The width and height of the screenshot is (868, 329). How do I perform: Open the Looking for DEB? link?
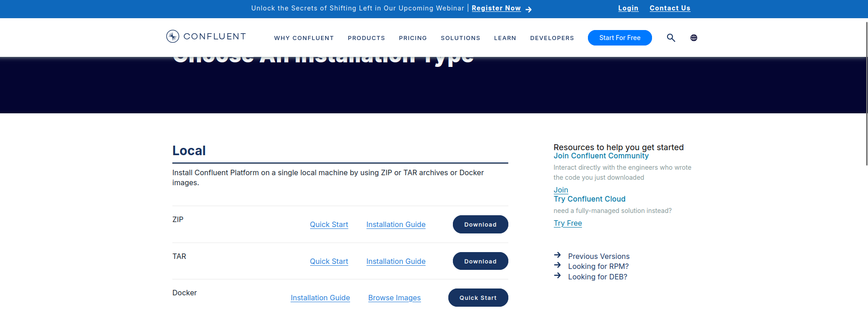(597, 277)
